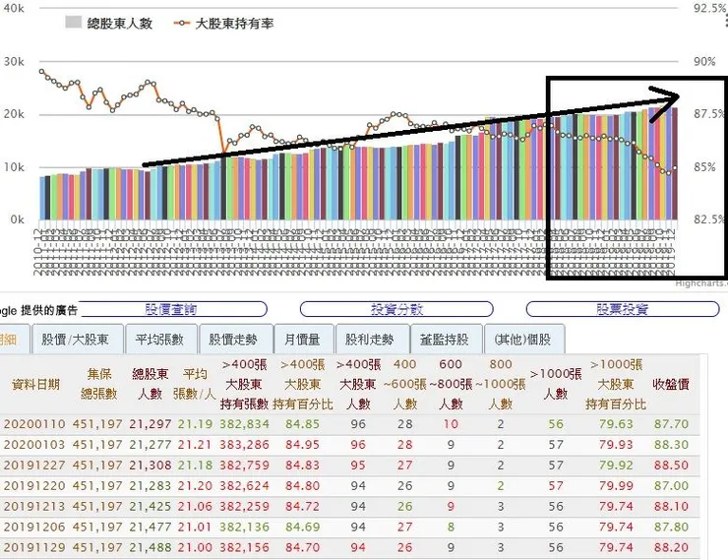Click the 21,425 shareholder count cell
Image resolution: width=728 pixels, height=560 pixels.
point(151,506)
